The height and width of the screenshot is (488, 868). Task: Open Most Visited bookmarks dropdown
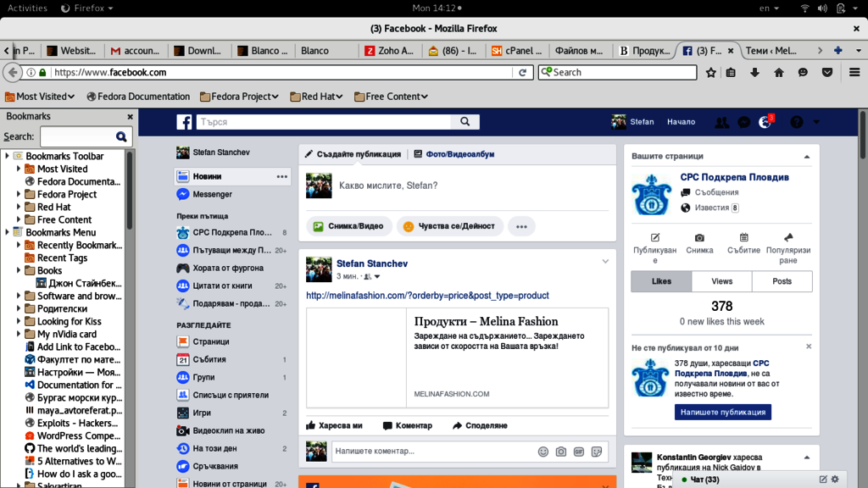(40, 97)
